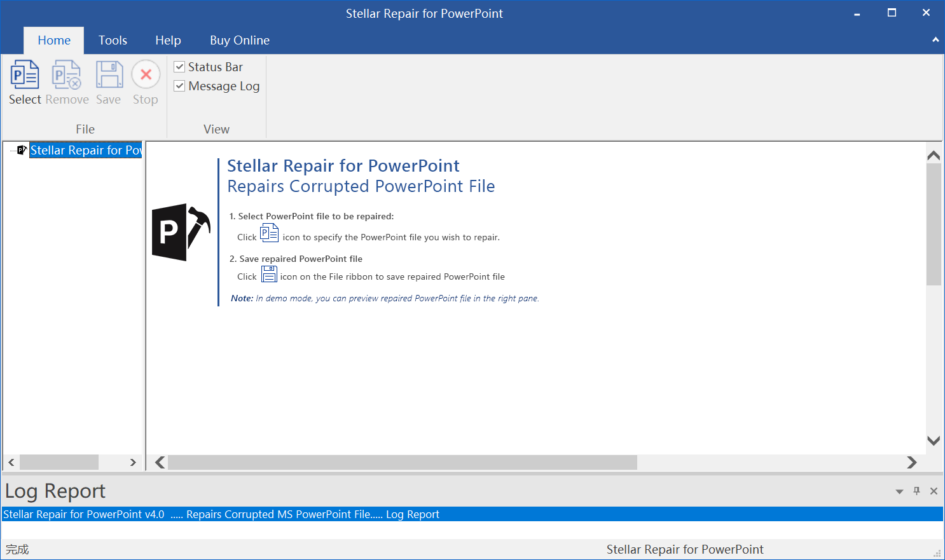
Task: Click the Log Report panel title
Action: [55, 491]
